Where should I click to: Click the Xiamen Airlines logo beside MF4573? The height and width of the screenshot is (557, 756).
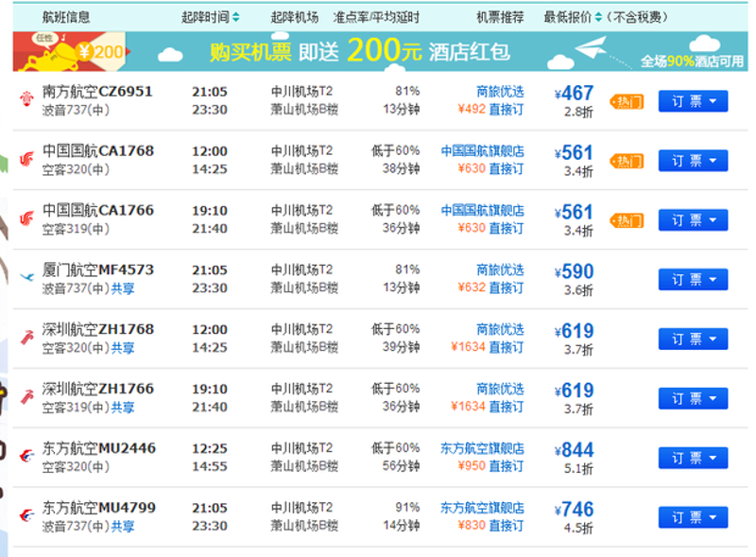[x=26, y=277]
